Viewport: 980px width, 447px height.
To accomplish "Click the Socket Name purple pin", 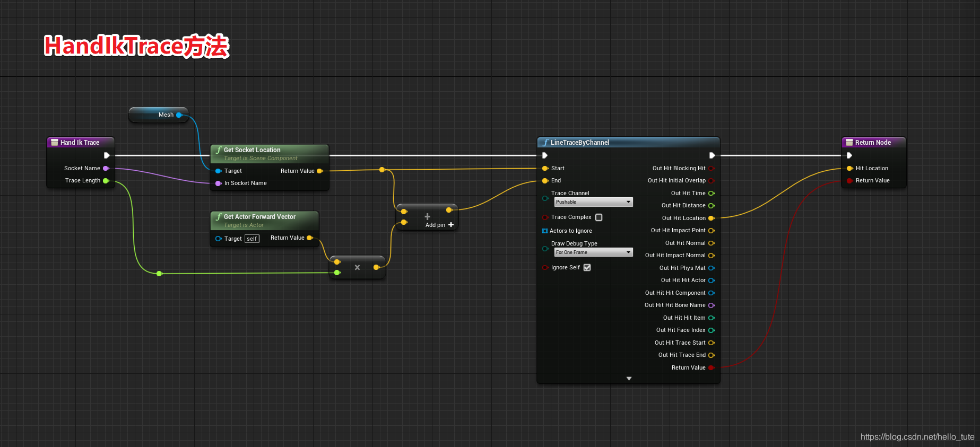I will coord(106,168).
